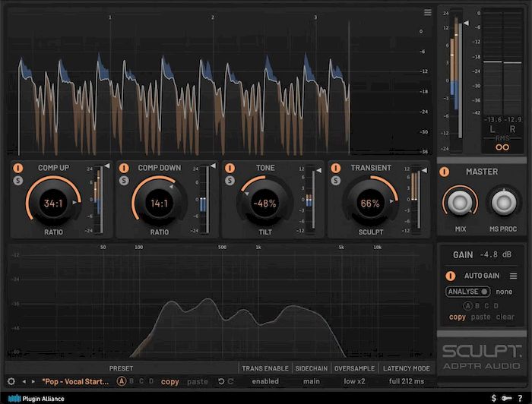Click the Plugin Alliance logo
Viewport: 532px width, 404px height.
tap(36, 399)
